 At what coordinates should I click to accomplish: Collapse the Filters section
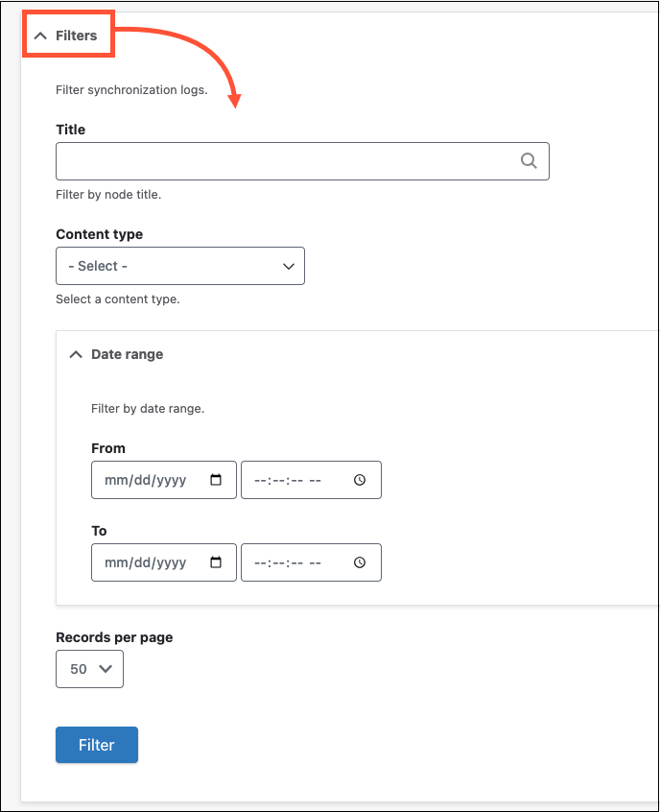[x=66, y=36]
